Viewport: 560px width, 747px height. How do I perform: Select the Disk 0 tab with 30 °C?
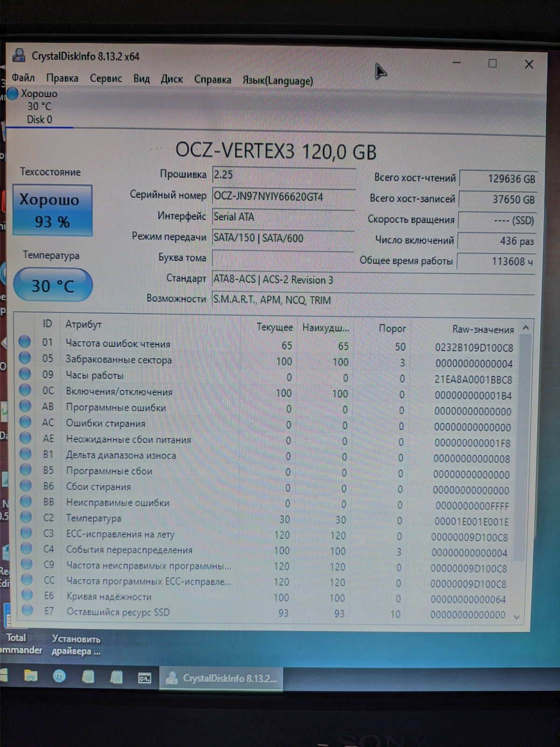(40, 107)
